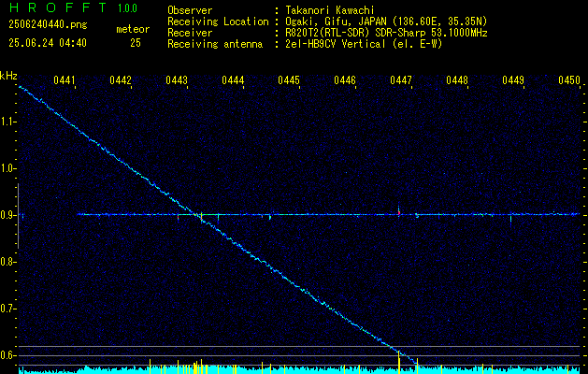Screen dimensions: 588x374
Task: Click version number 1.0.0
Action: click(x=127, y=8)
